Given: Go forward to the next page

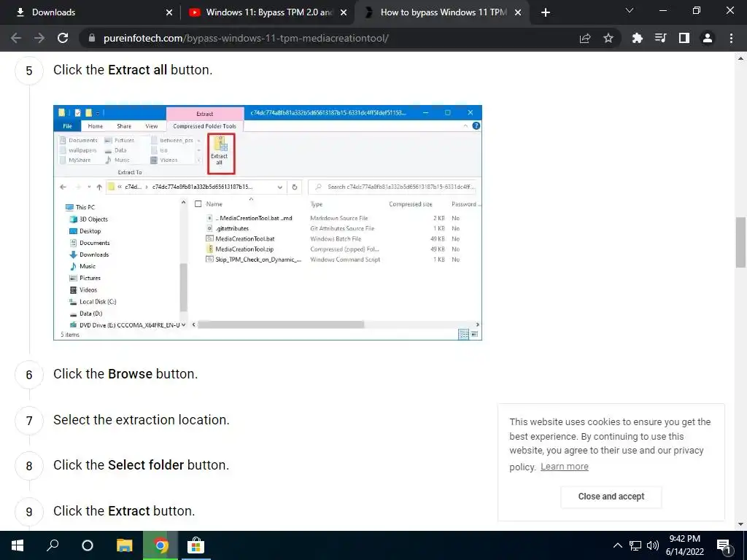Looking at the screenshot, I should coord(39,38).
